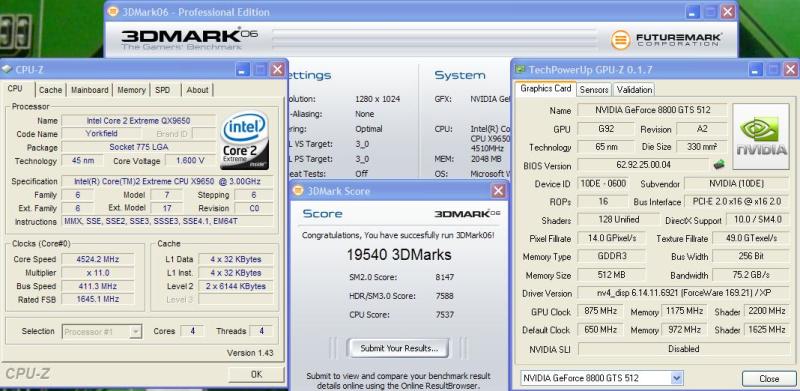800x391 pixels.
Task: Click the Close button in GPU-Z
Action: click(769, 379)
